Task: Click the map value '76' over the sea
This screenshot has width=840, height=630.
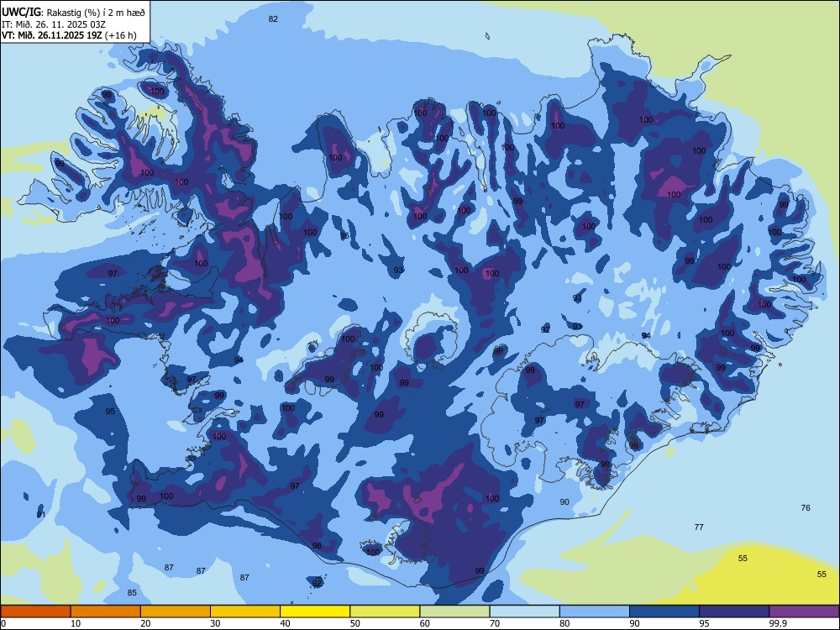Action: coord(806,508)
